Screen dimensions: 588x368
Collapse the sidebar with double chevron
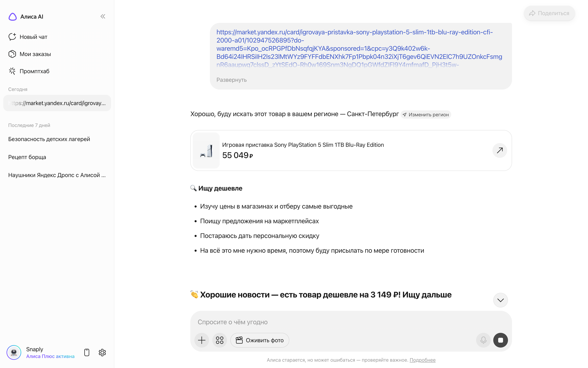(x=103, y=16)
